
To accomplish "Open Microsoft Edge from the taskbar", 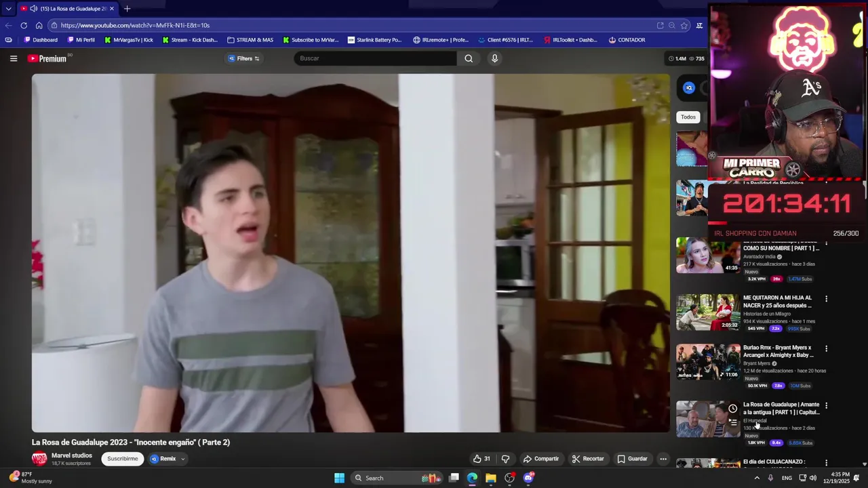I will [472, 478].
